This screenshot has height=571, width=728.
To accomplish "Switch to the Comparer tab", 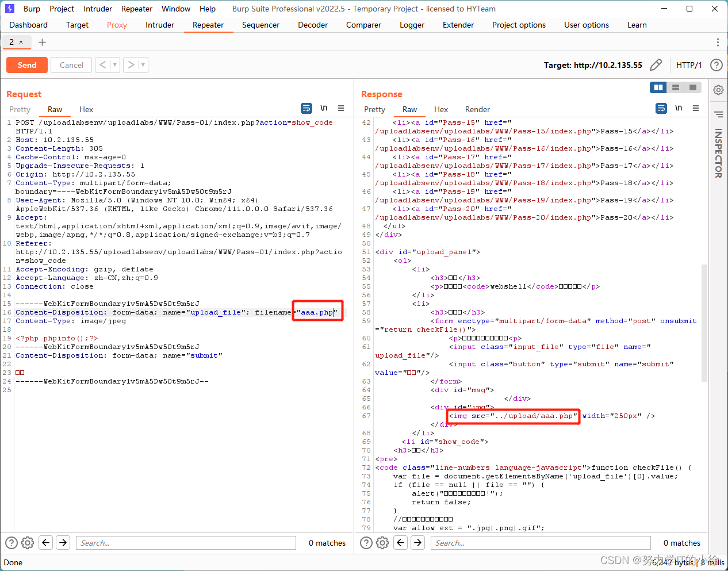I will click(363, 25).
